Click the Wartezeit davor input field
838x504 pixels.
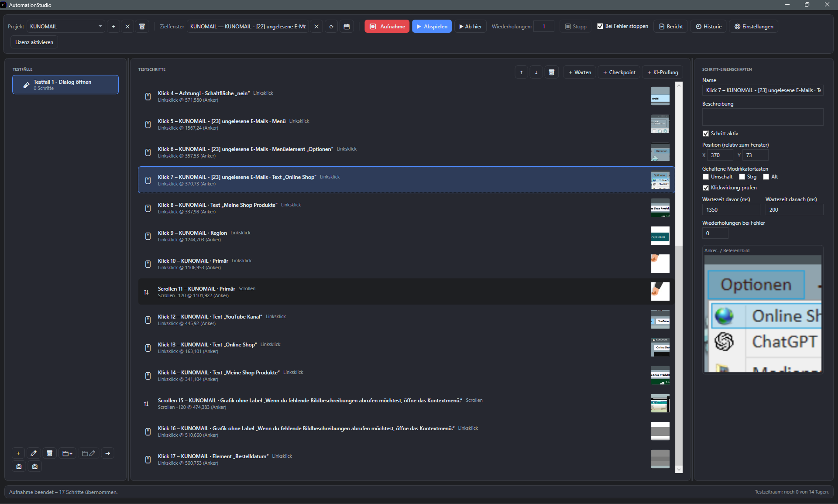pyautogui.click(x=731, y=210)
